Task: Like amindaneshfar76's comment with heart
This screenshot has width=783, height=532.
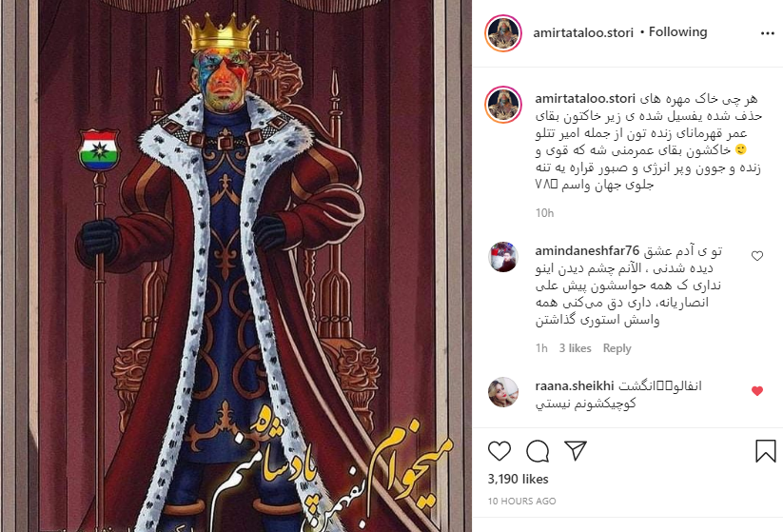Action: point(757,256)
